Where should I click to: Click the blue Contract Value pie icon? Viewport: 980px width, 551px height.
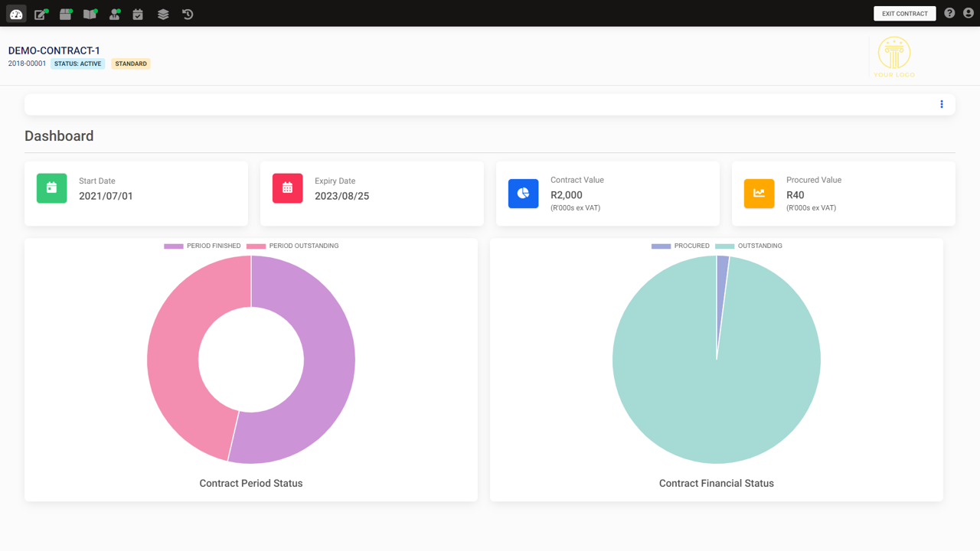(523, 194)
